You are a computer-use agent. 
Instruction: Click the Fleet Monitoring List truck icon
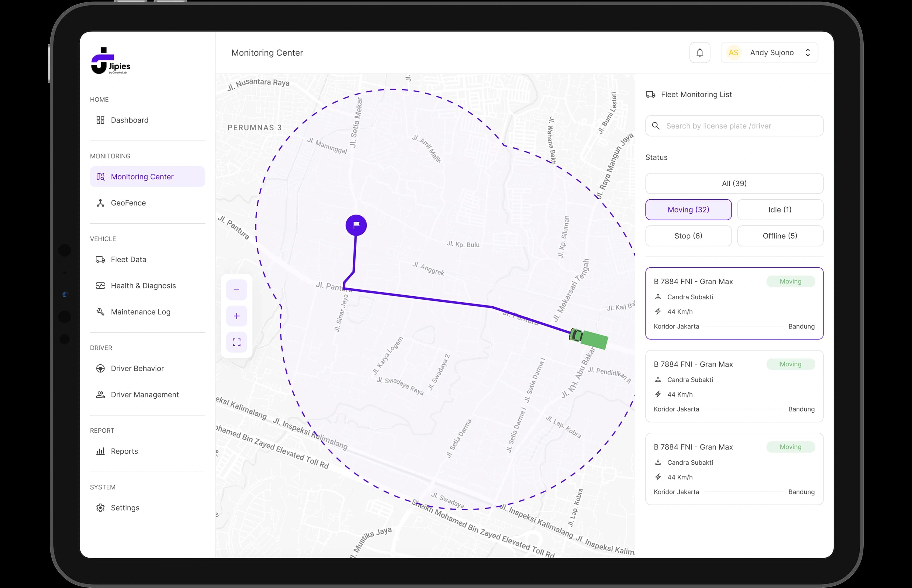click(x=651, y=95)
